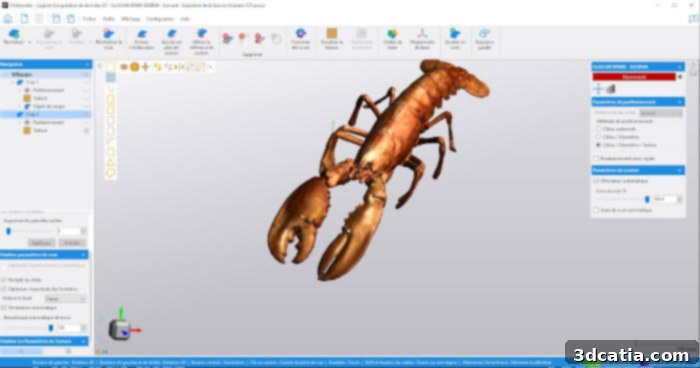Toggle the Optimiser checkbox below Remplir les trous
This screenshot has height=368, width=700.
click(x=4, y=289)
